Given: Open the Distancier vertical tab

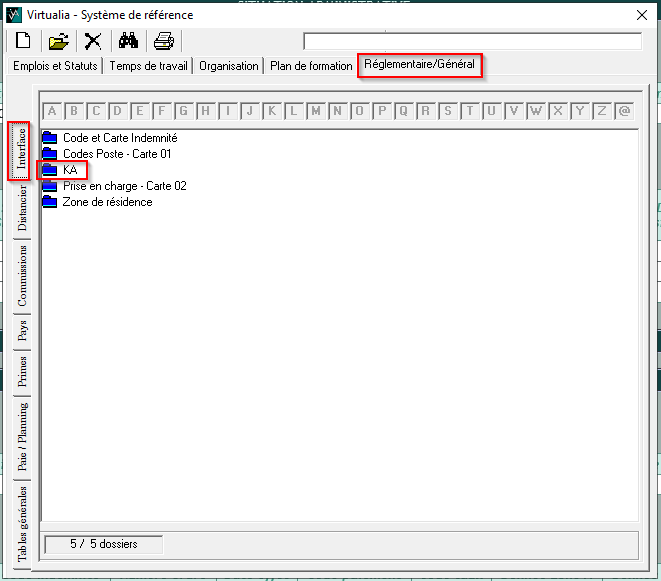Looking at the screenshot, I should (22, 209).
